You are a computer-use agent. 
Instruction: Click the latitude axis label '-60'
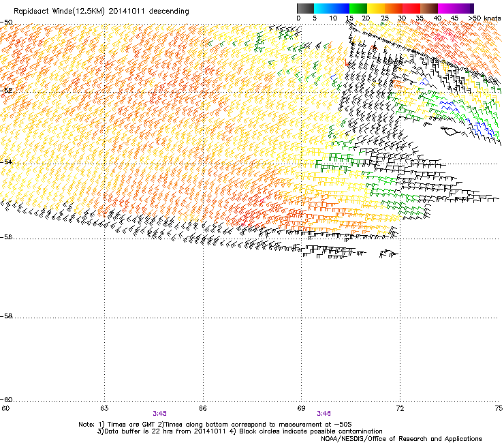point(6,399)
